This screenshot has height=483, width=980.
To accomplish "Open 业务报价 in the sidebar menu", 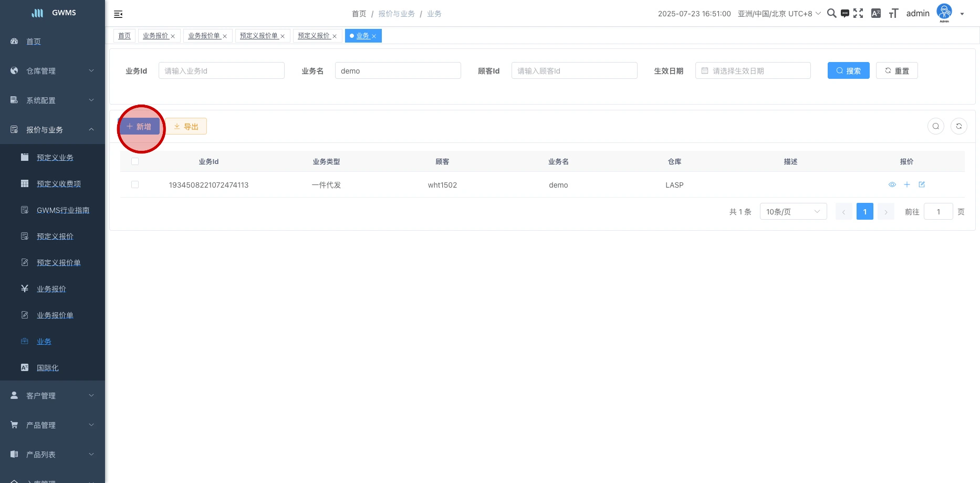I will pyautogui.click(x=51, y=289).
